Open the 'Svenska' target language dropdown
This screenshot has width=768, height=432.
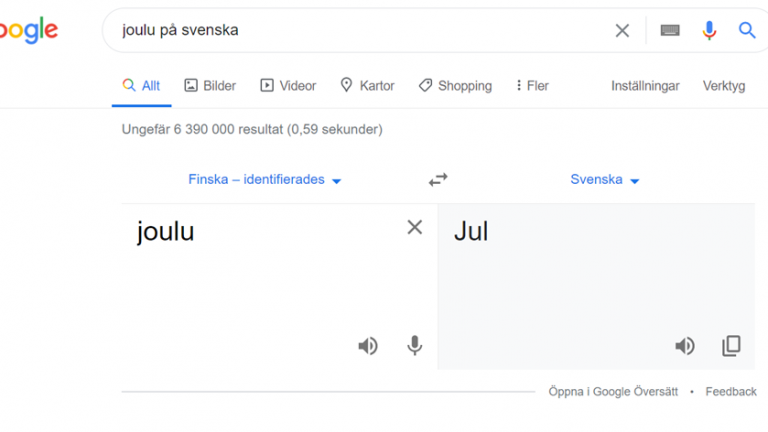(x=604, y=180)
